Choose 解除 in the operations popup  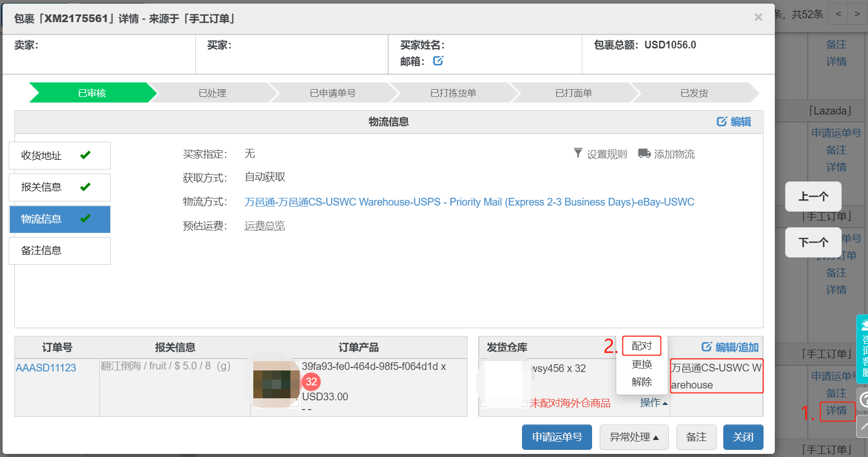click(x=641, y=382)
